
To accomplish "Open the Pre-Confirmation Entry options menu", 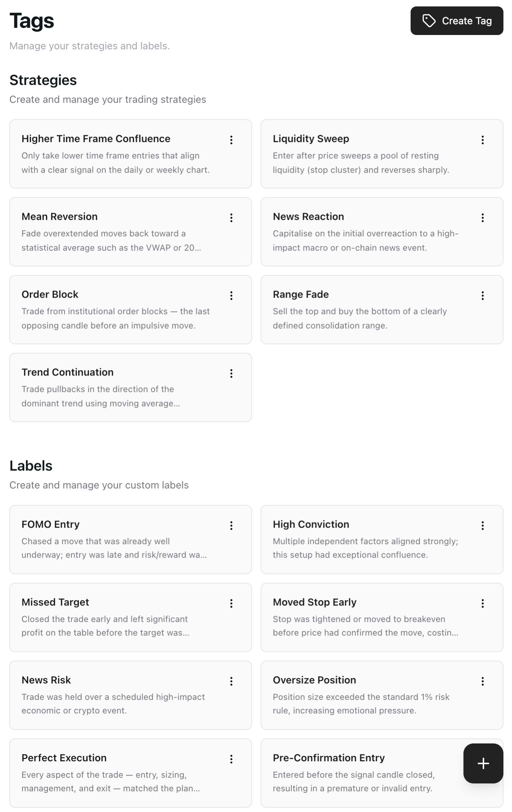I will (483, 759).
